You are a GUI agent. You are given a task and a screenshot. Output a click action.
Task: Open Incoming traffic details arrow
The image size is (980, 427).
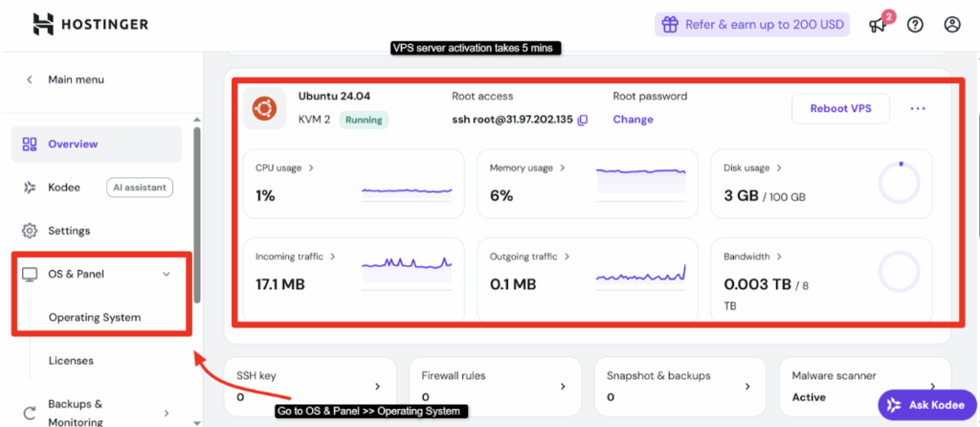tap(332, 257)
